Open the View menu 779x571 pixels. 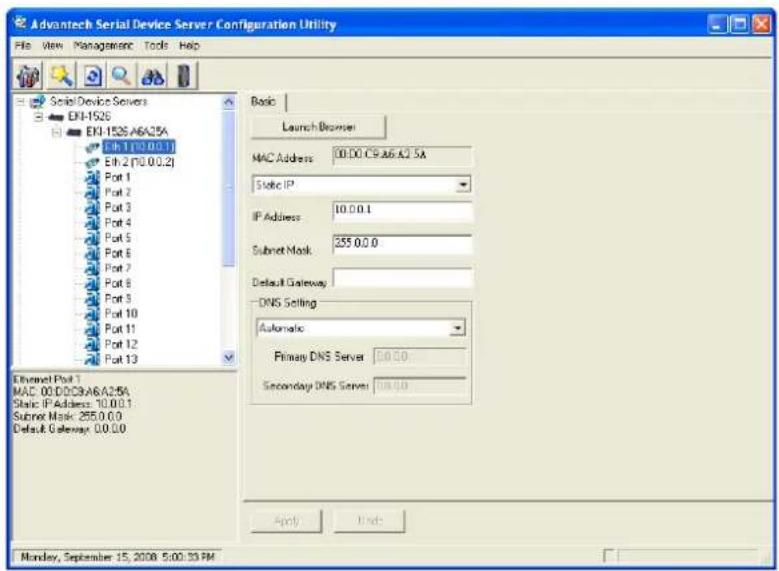click(x=52, y=46)
